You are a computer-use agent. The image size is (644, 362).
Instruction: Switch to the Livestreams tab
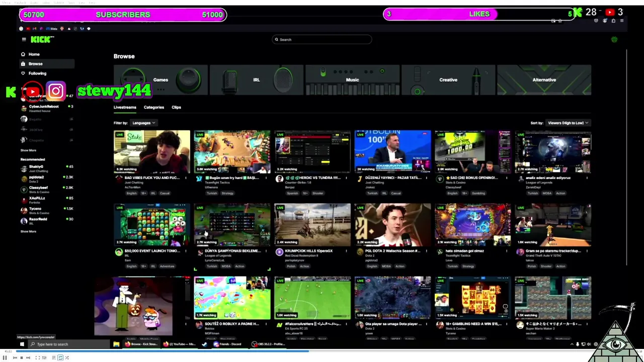pos(125,107)
